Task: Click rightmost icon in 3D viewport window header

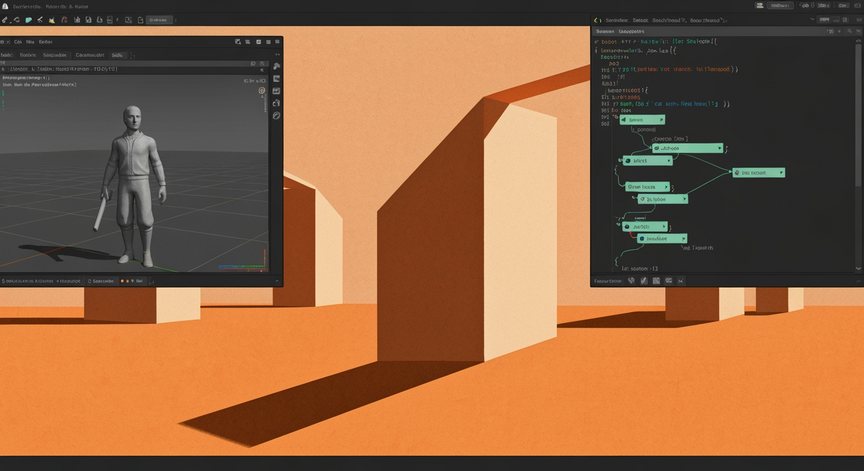Action: pos(277,42)
